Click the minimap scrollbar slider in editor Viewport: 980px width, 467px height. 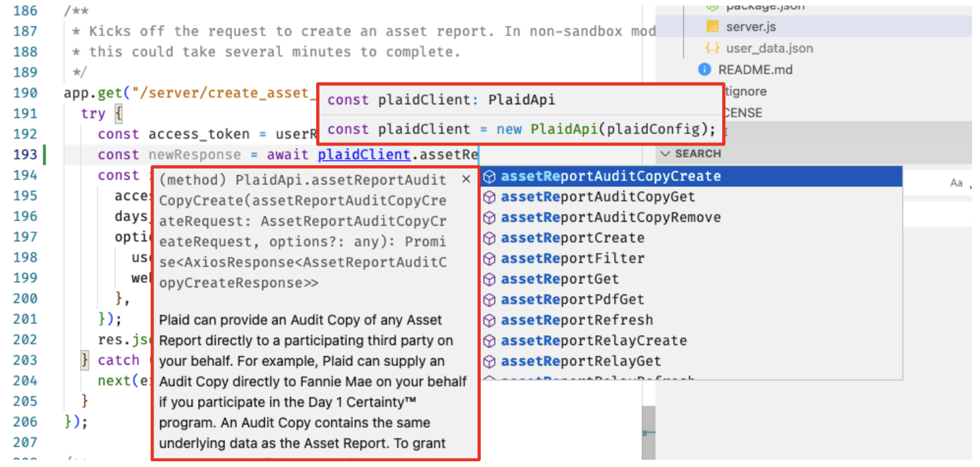pyautogui.click(x=648, y=432)
